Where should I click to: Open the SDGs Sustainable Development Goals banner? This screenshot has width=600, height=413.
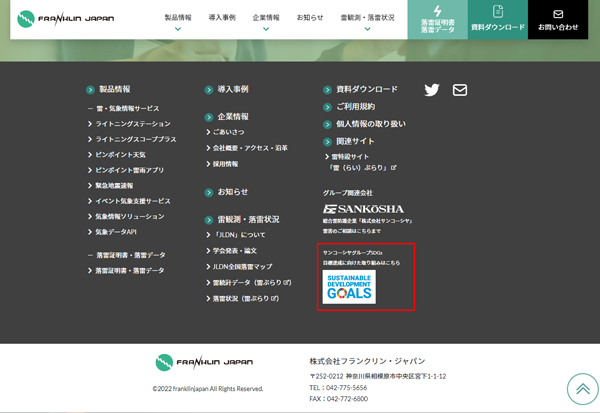tap(349, 285)
